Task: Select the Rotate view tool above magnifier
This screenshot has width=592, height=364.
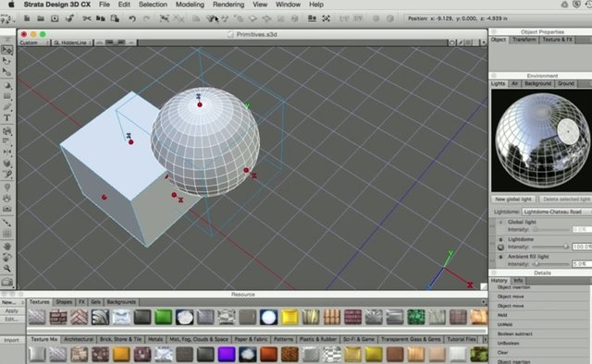Action: pyautogui.click(x=6, y=258)
